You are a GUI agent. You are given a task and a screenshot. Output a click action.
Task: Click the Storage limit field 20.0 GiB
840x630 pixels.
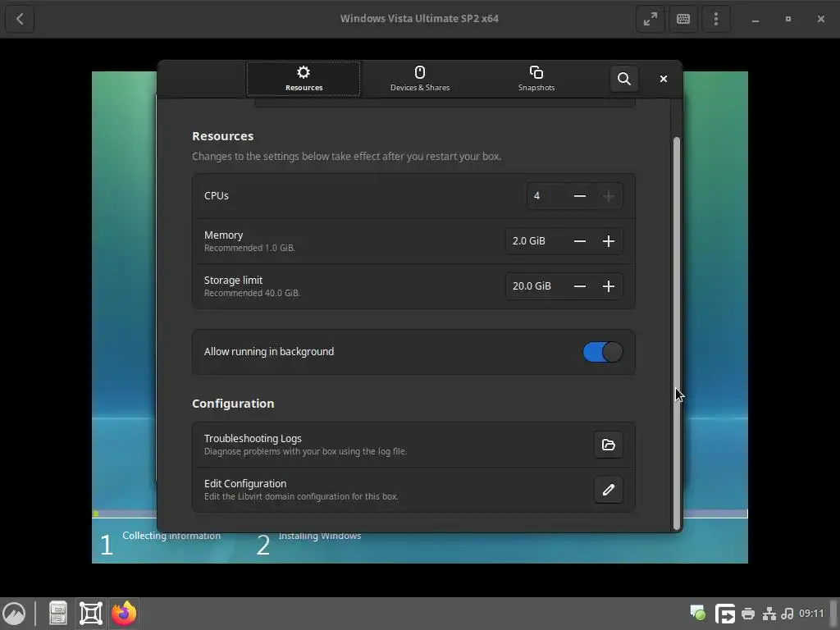pos(535,286)
